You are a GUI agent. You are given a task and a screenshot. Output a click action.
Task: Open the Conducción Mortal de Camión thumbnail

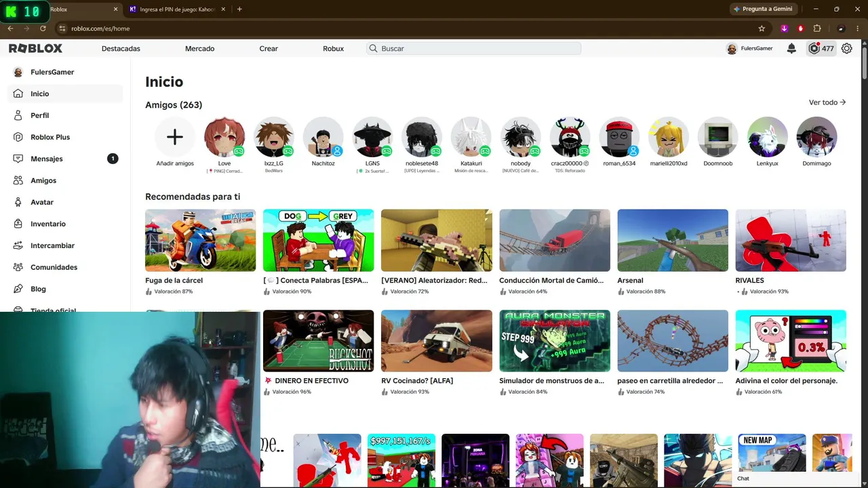pyautogui.click(x=555, y=241)
